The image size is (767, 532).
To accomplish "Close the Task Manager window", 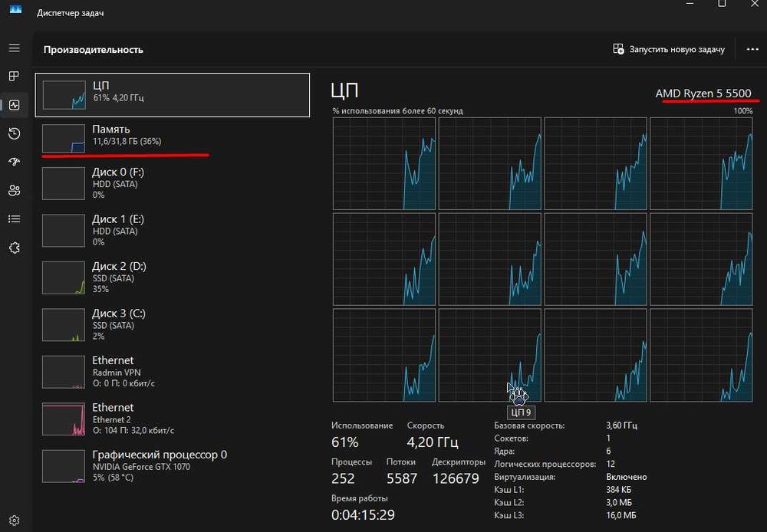I will [755, 4].
